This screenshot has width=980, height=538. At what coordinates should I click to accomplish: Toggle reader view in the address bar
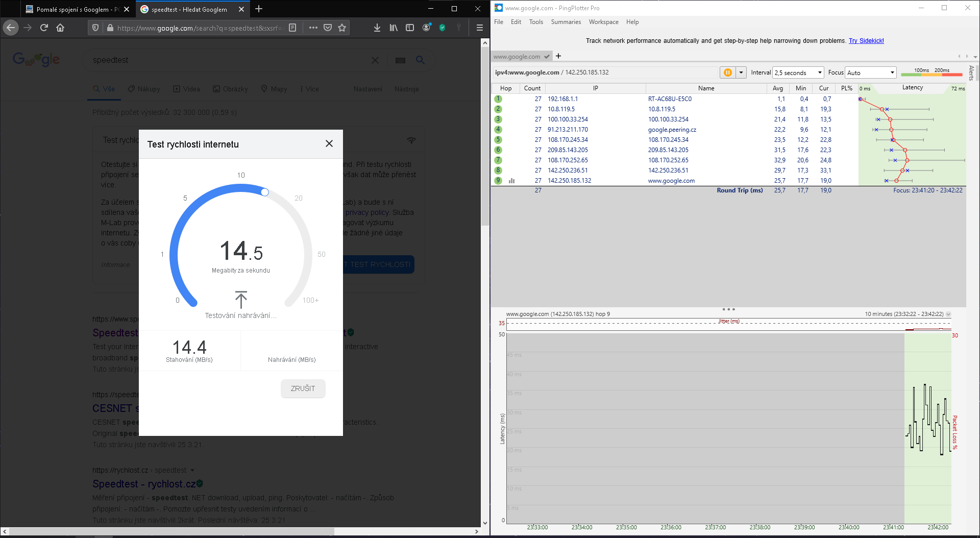[292, 28]
